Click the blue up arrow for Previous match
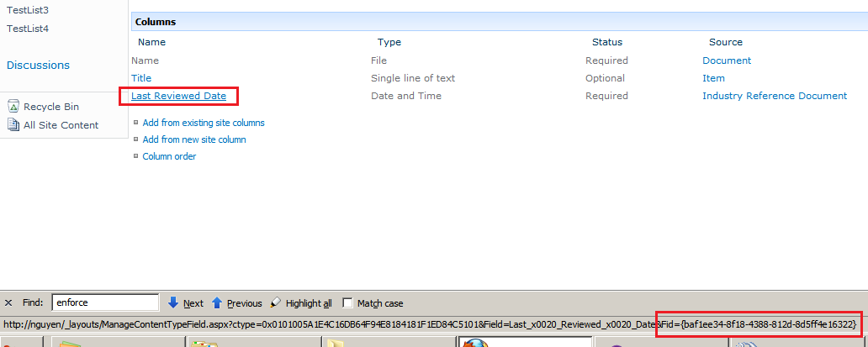This screenshot has height=347, width=868. [216, 303]
